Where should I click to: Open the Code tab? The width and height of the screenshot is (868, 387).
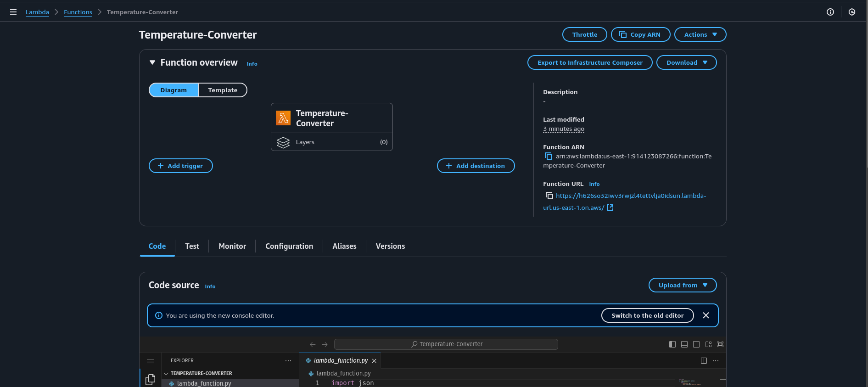coord(157,247)
